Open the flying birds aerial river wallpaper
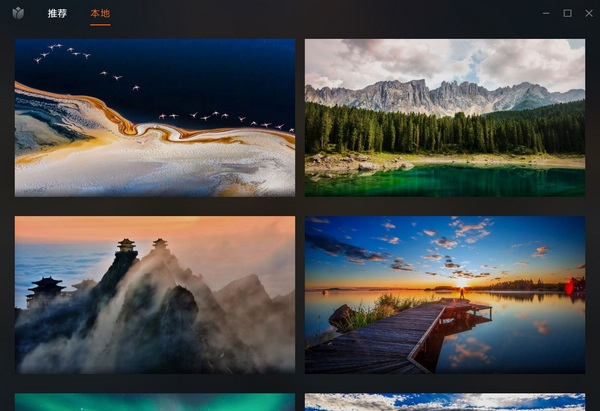600x411 pixels. pyautogui.click(x=155, y=117)
